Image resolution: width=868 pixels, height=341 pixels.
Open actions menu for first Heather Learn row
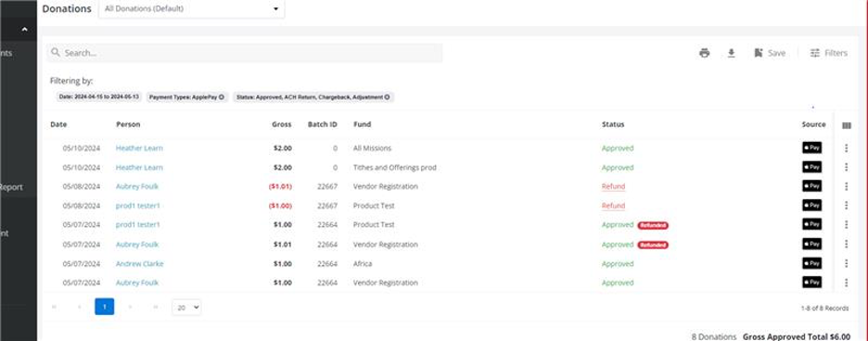[847, 148]
